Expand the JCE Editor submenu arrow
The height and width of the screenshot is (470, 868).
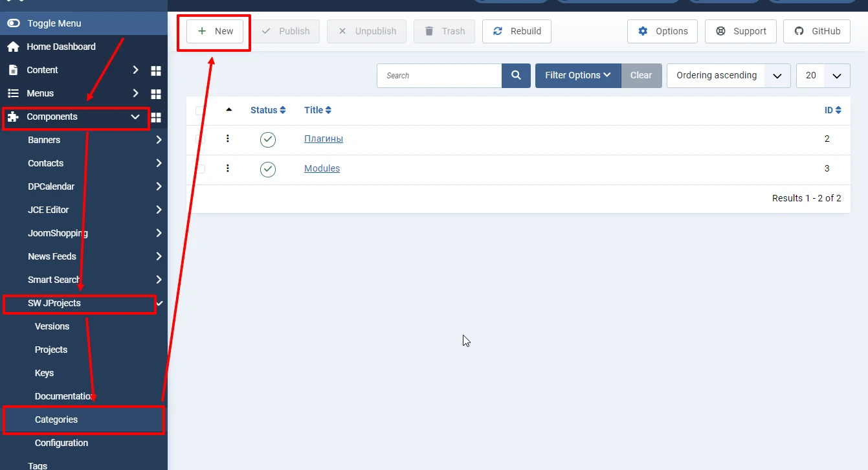(x=159, y=210)
